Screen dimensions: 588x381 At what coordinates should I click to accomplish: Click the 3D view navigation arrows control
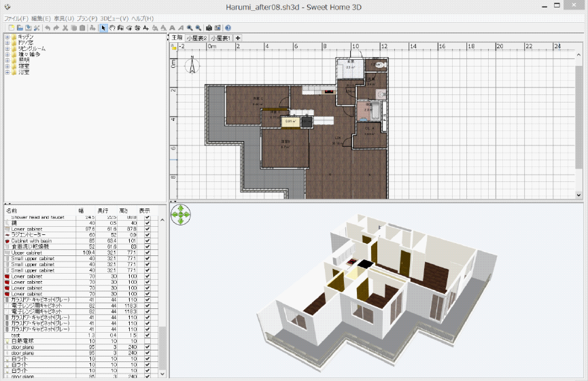click(x=181, y=215)
